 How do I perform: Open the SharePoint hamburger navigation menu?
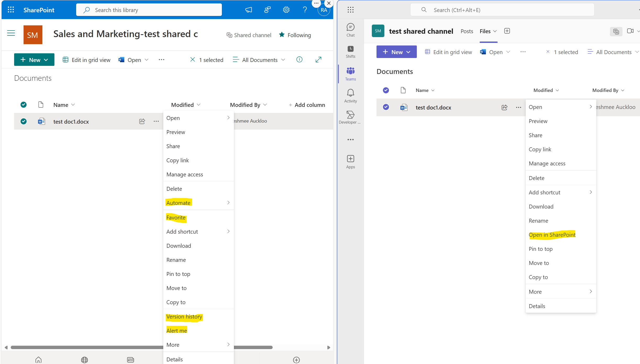[x=11, y=33]
